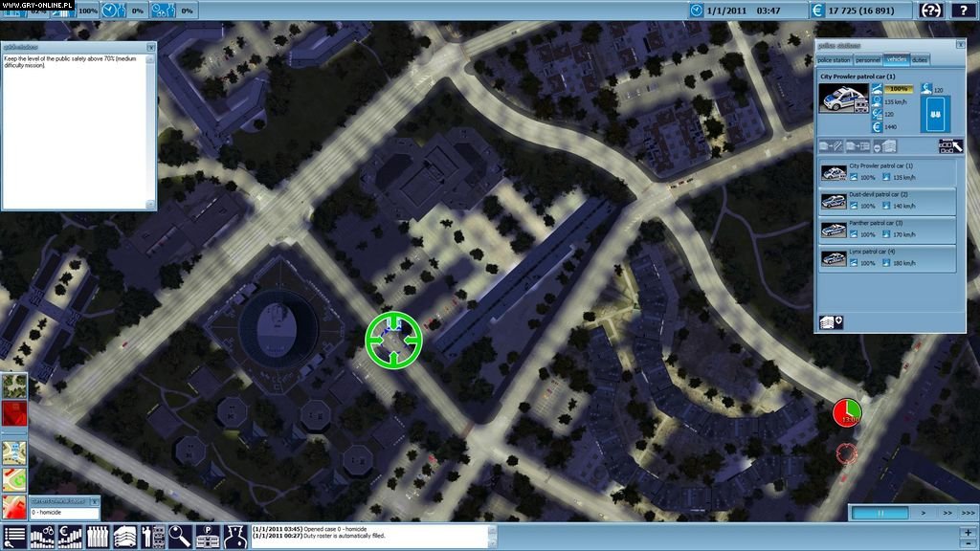The image size is (980, 551).
Task: Select the patrol routes map thumbnail
Action: (13, 452)
